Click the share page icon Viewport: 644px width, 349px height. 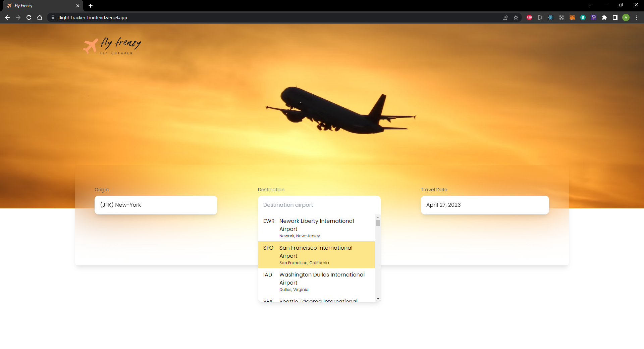coord(505,17)
